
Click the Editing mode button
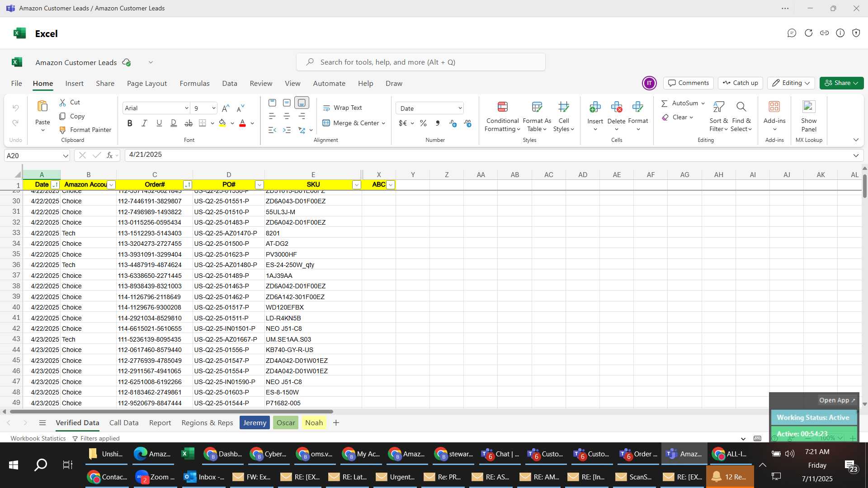(791, 83)
